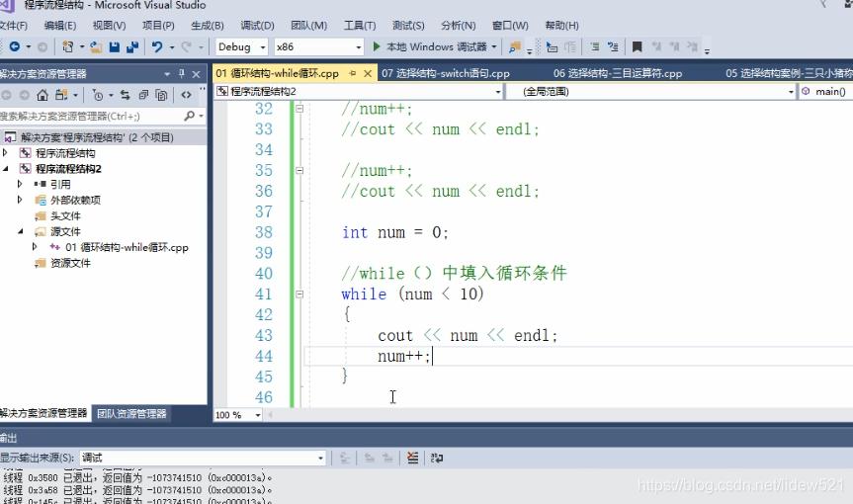Viewport: 853px width, 504px height.
Task: Click the Save All icon
Action: point(132,47)
